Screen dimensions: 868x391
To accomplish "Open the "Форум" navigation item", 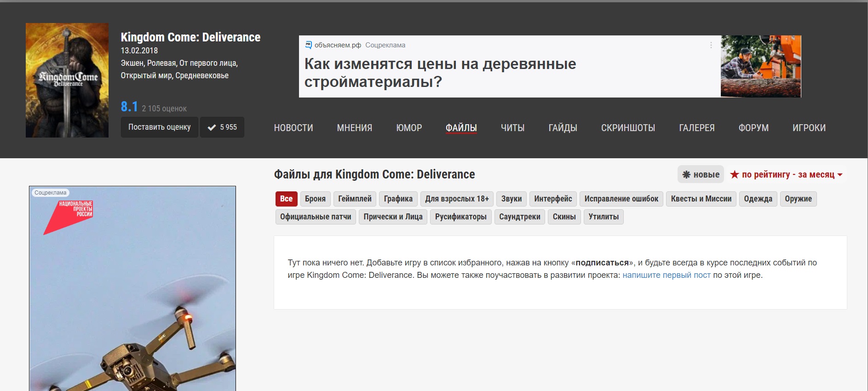I will 753,128.
